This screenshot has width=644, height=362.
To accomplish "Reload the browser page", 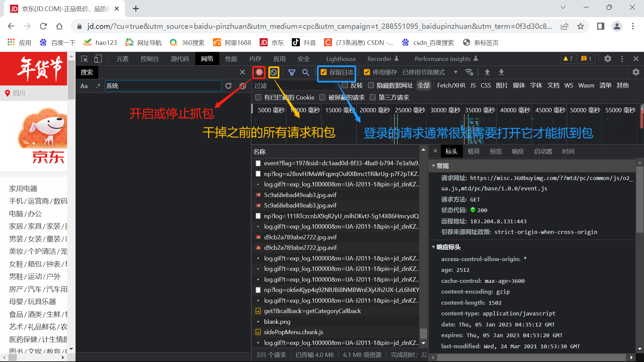I will (43, 26).
